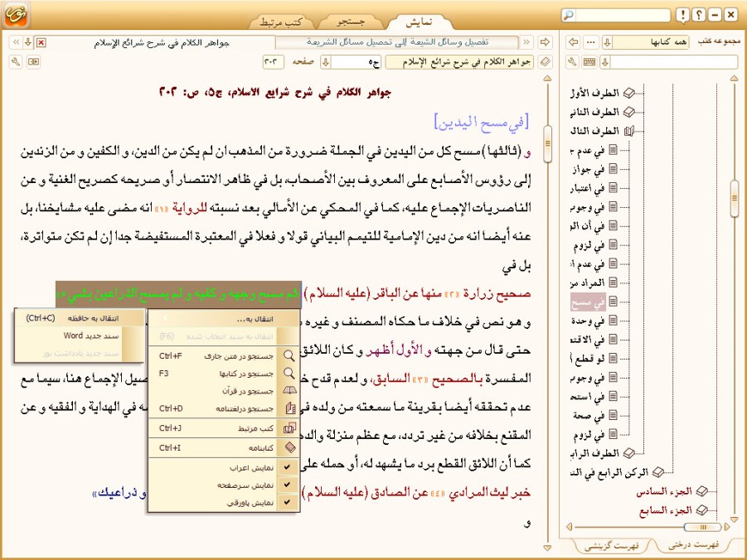Click the للرواية footnote link
Image resolution: width=747 pixels, height=560 pixels.
pos(190,208)
